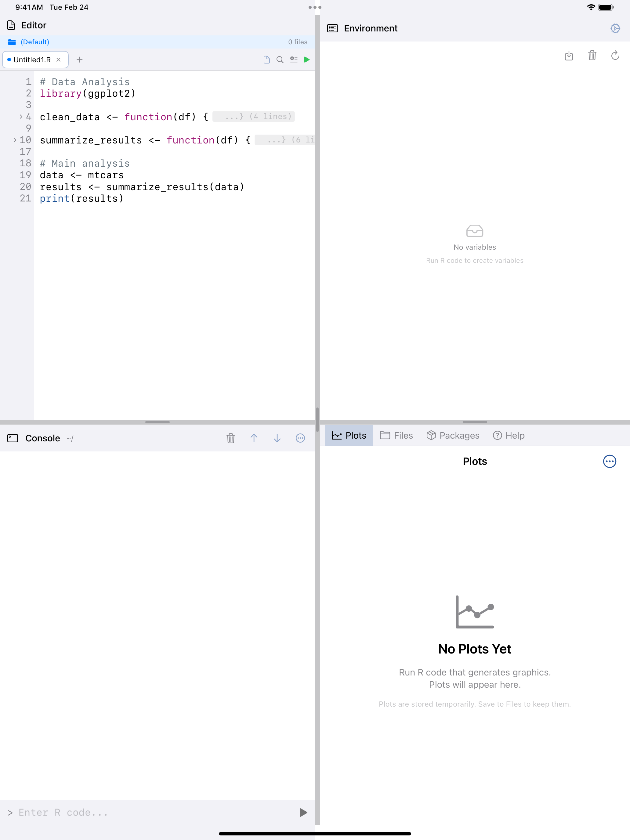The height and width of the screenshot is (840, 630).
Task: Submit code using the console run arrow
Action: pos(303,812)
